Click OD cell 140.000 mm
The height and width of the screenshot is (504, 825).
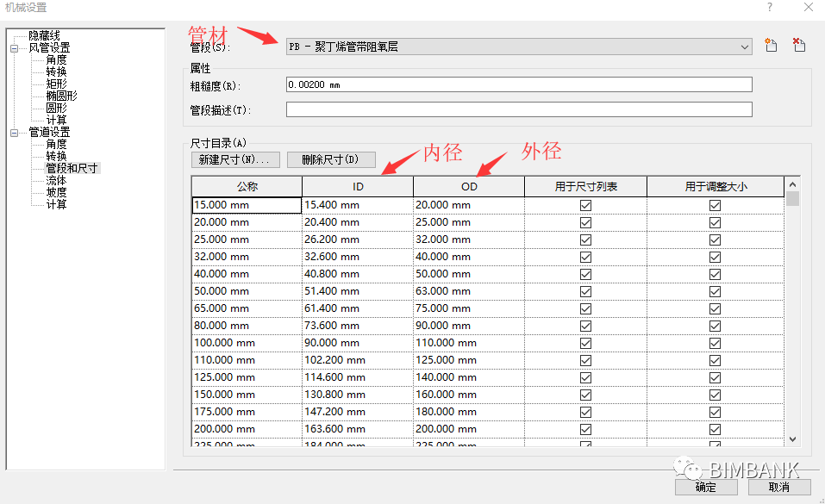469,377
